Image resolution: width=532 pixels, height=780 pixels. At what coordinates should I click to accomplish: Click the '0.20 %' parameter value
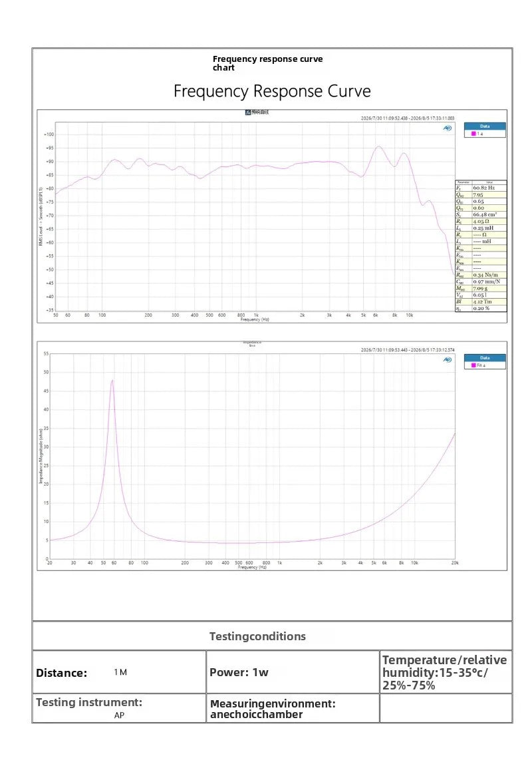point(481,308)
